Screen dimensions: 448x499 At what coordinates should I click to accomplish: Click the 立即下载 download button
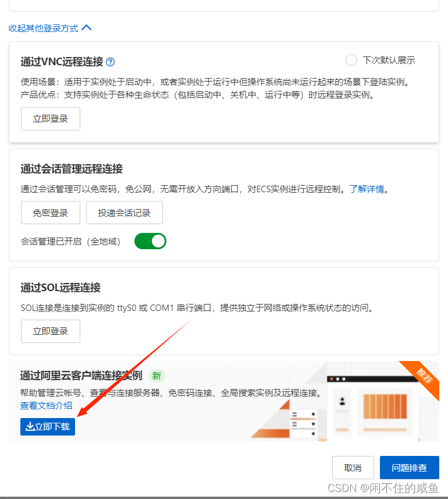[48, 426]
